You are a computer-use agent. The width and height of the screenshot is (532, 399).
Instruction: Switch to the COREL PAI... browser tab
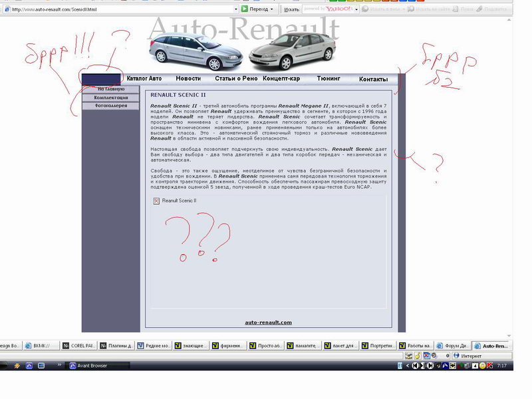tap(78, 346)
